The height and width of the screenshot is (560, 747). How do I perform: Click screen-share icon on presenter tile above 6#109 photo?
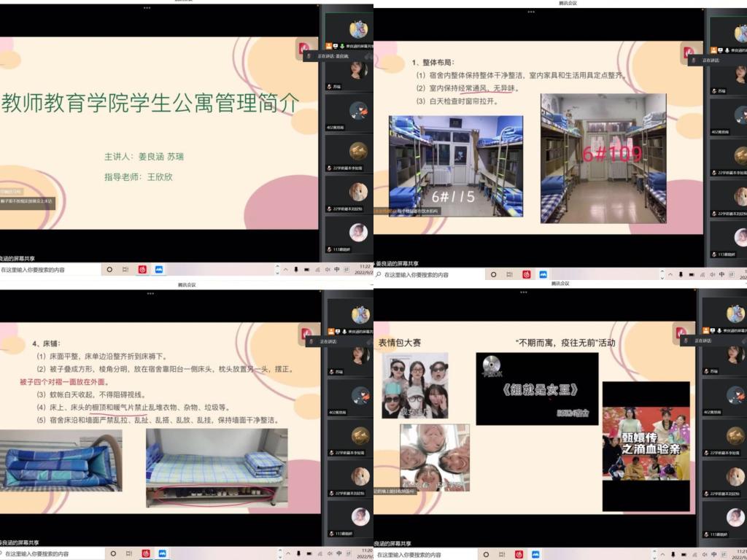pyautogui.click(x=720, y=49)
